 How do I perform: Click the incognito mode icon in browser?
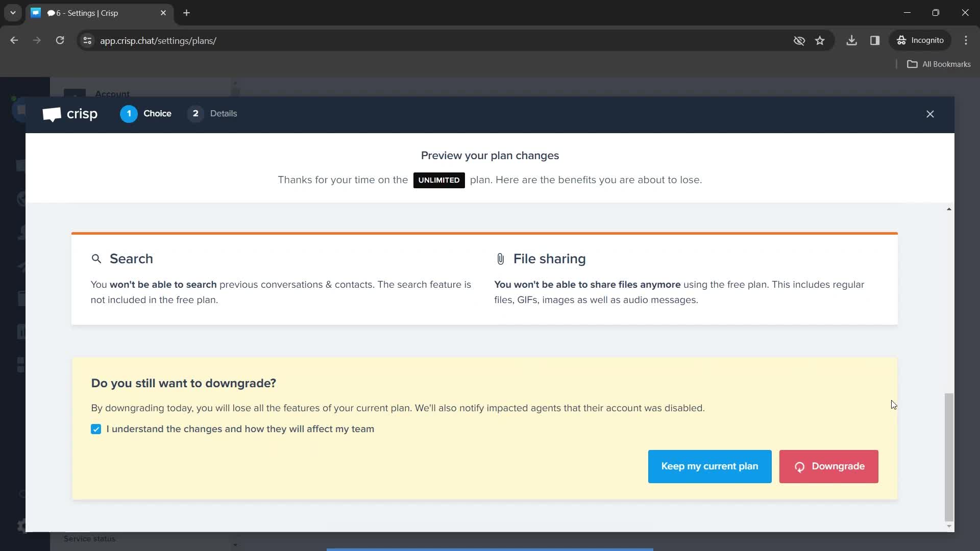pyautogui.click(x=902, y=40)
